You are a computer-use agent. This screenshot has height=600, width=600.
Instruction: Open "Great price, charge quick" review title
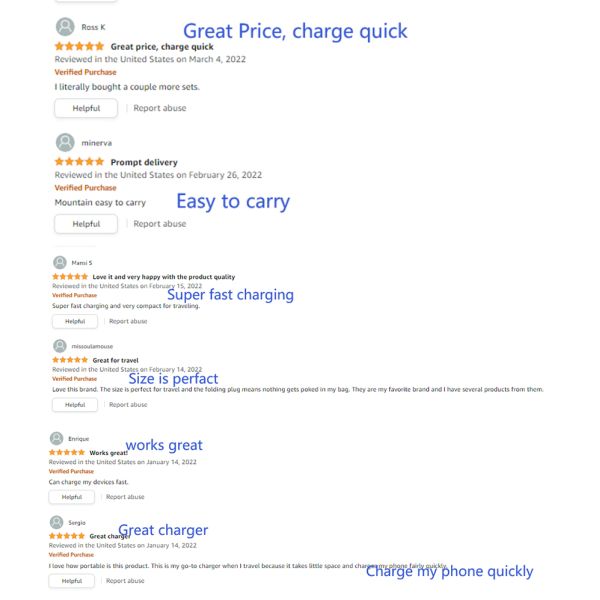click(162, 47)
